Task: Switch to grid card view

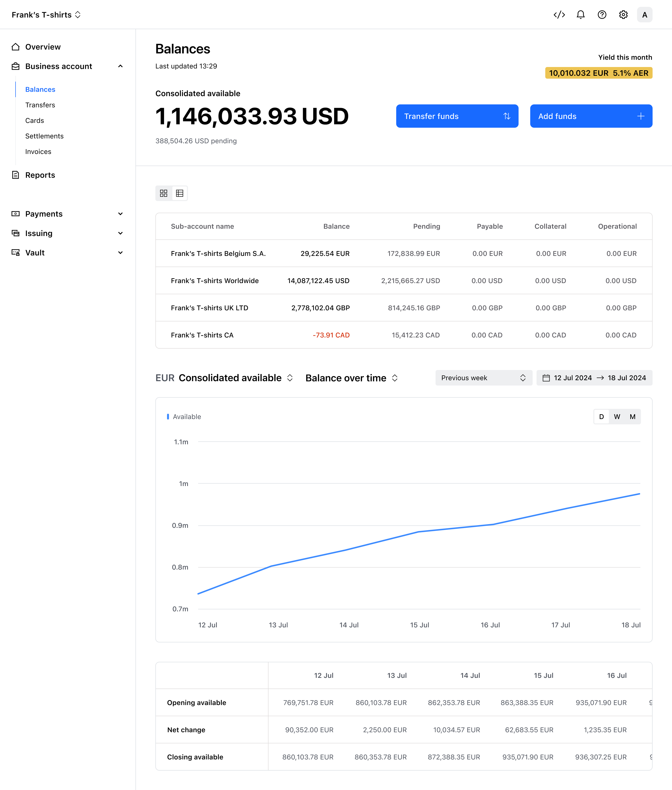Action: [164, 193]
